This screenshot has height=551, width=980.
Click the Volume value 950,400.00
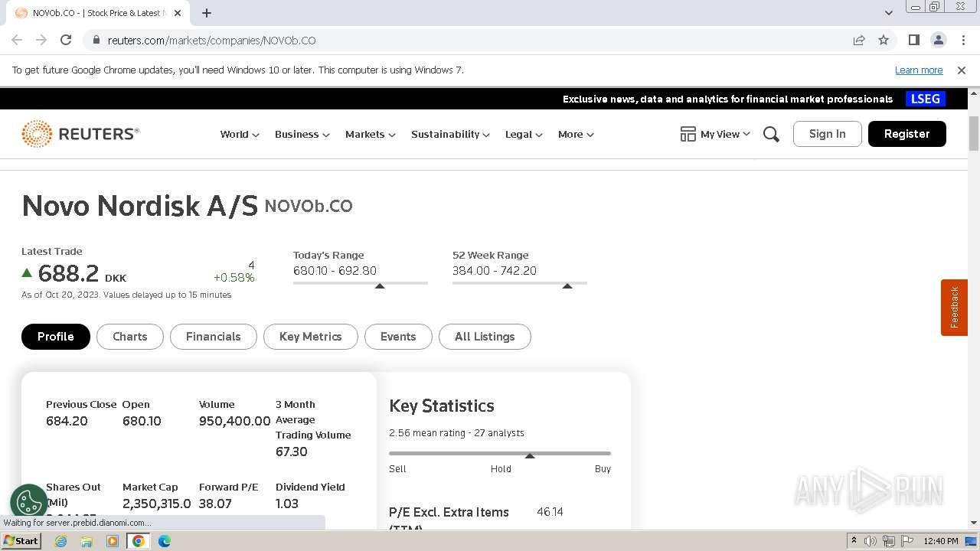click(x=235, y=421)
